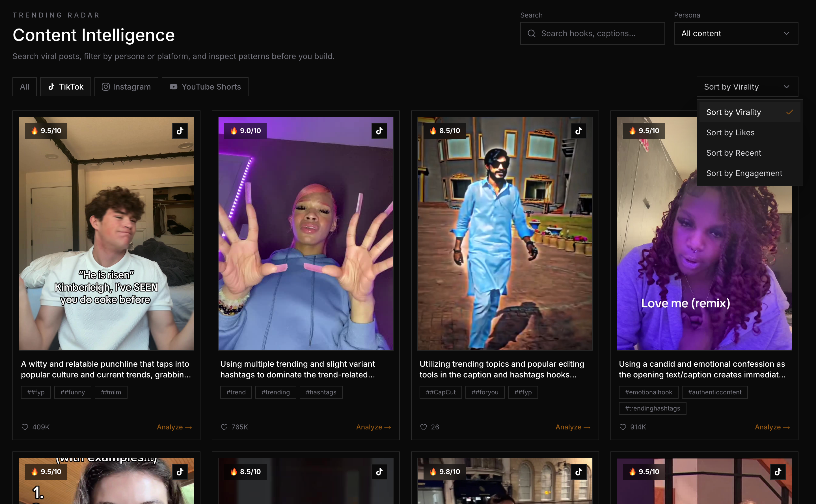
Task: Click the search magnifying glass icon
Action: click(532, 33)
